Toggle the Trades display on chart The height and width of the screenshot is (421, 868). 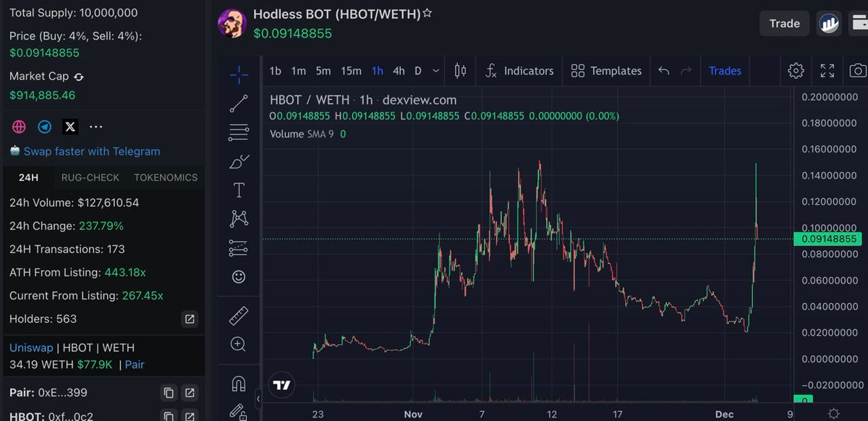[x=725, y=71]
